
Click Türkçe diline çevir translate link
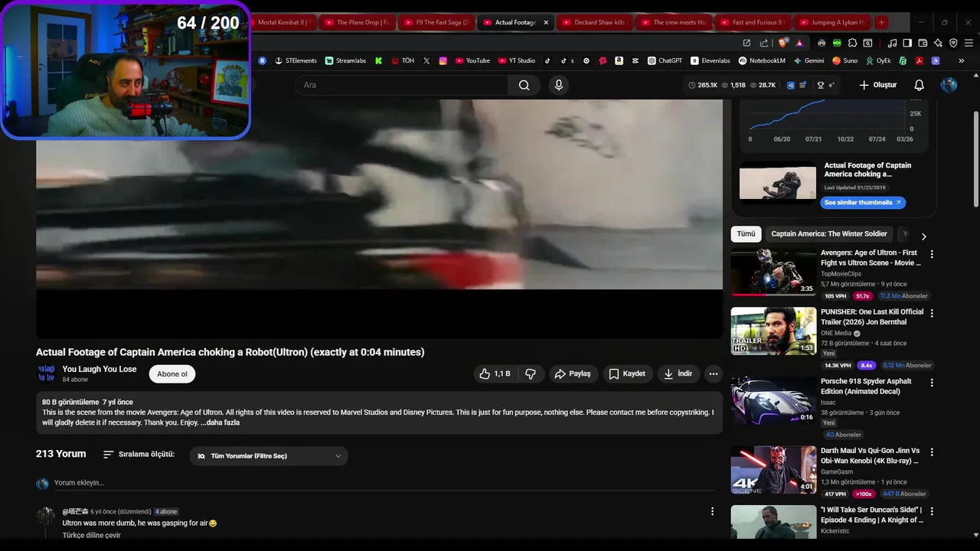[x=91, y=535]
